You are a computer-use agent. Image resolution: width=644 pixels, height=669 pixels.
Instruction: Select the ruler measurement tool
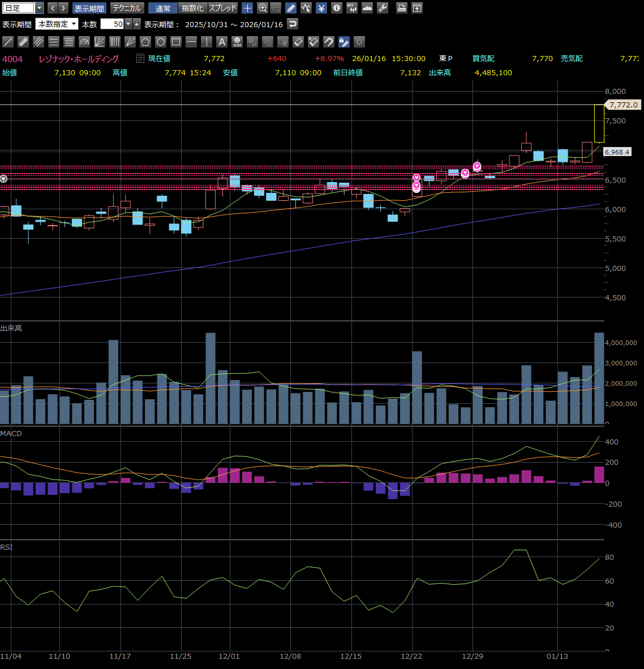pos(23,41)
